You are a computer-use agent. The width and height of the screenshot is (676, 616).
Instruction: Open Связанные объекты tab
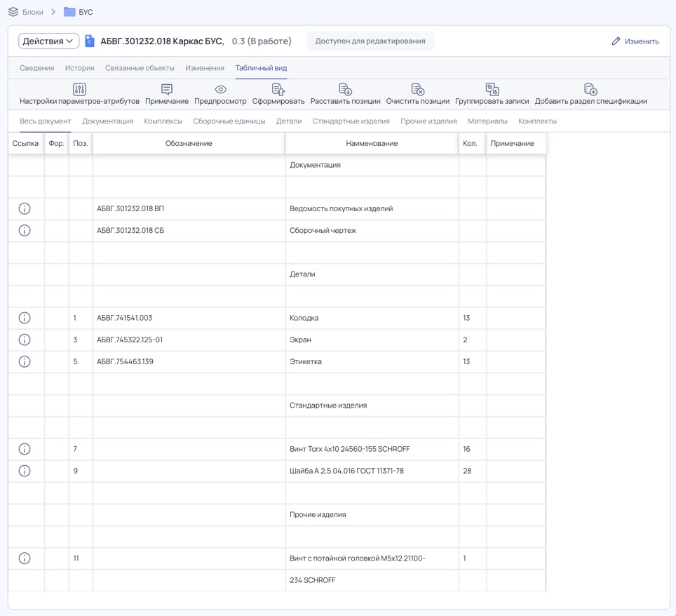140,68
